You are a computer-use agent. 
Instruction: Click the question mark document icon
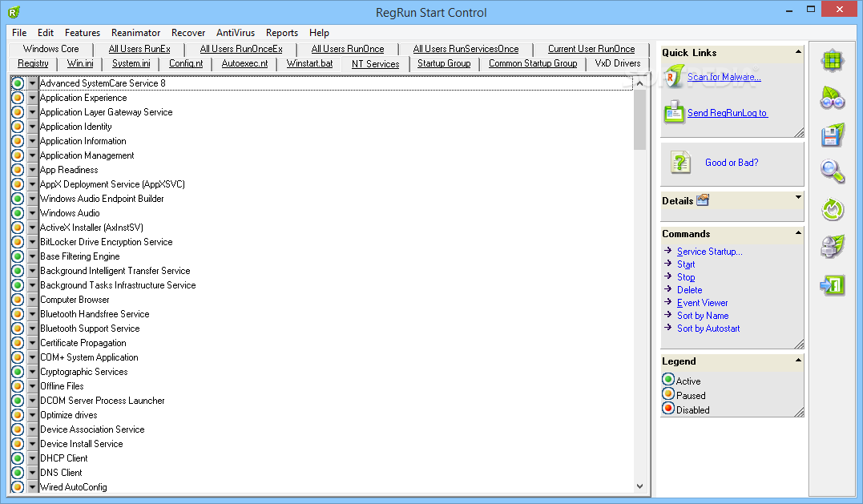[681, 163]
